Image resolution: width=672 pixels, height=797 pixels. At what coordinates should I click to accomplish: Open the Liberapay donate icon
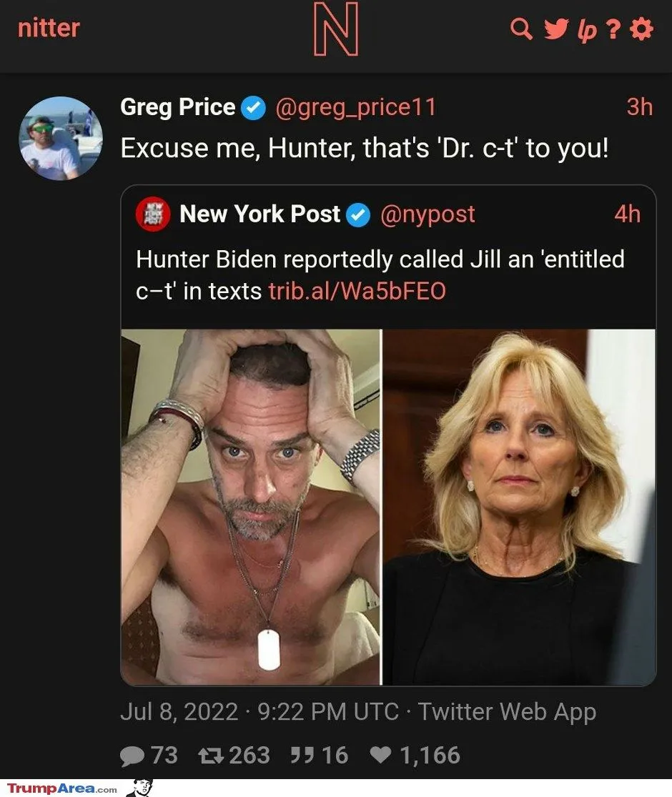(586, 31)
